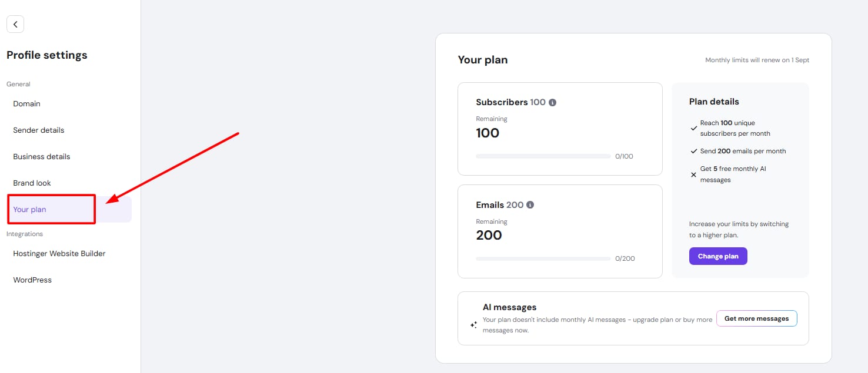Click the Subscribers usage progress bar
This screenshot has width=868, height=373.
[x=543, y=156]
